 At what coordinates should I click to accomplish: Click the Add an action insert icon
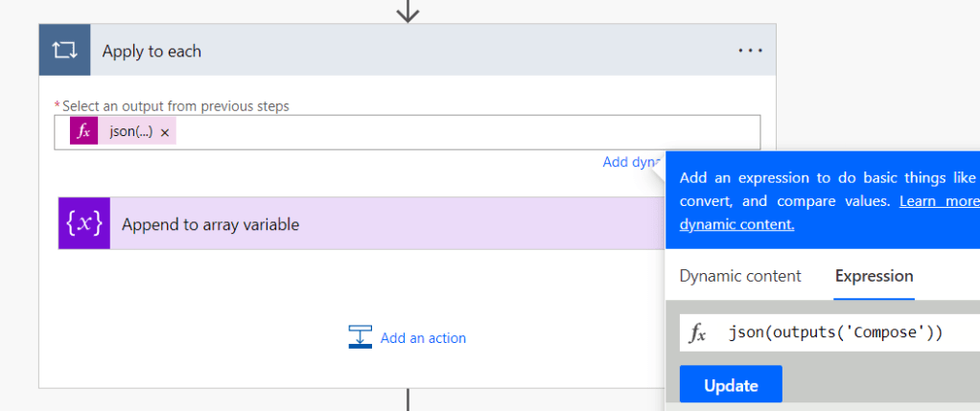360,337
